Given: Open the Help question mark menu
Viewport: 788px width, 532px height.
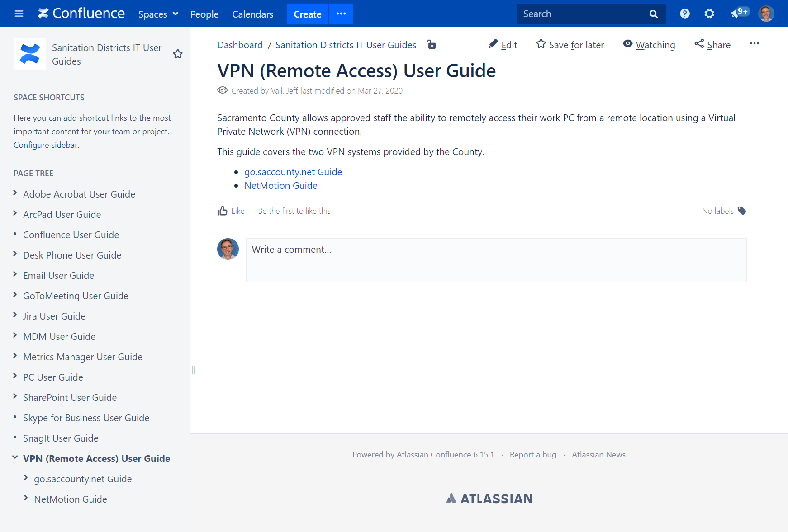Looking at the screenshot, I should tap(685, 14).
